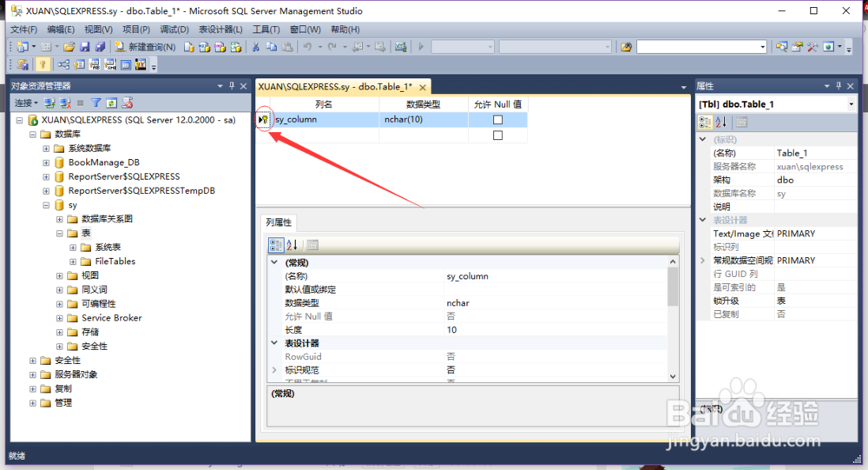Select the dbo.Table_1* document tab
The height and width of the screenshot is (470, 868).
[335, 87]
